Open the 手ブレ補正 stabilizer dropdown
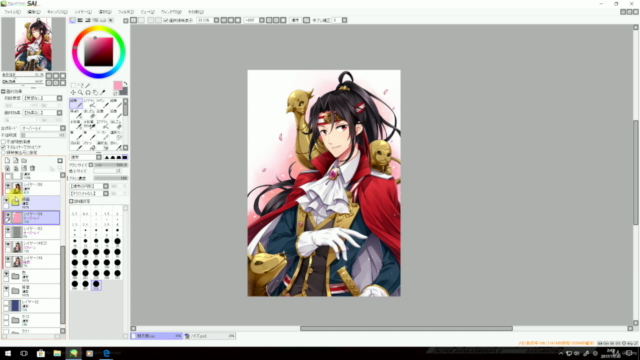 (x=344, y=20)
